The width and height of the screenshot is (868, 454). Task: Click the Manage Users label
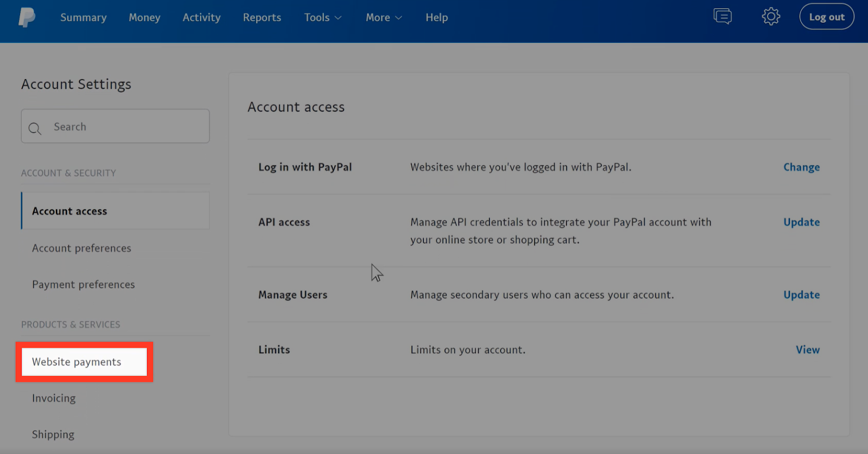(x=293, y=295)
